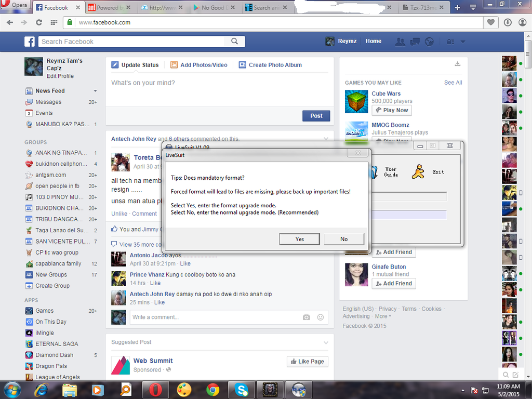Reload the page in Opera
532x399 pixels.
click(x=38, y=22)
